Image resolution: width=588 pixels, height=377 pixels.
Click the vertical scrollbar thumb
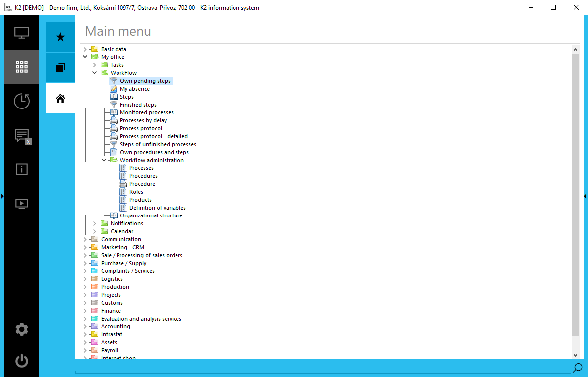575,195
